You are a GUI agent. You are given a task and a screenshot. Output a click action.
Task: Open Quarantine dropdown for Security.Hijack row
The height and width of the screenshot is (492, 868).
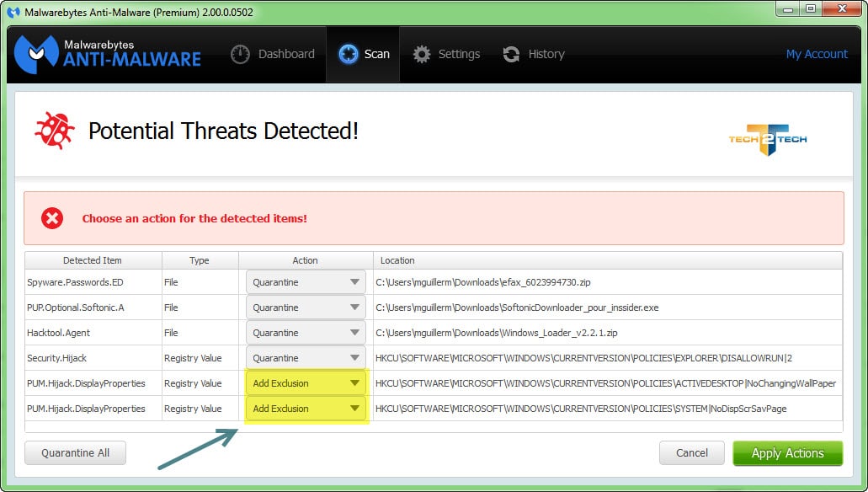pyautogui.click(x=306, y=358)
